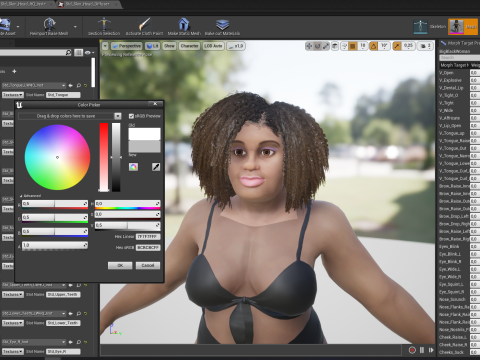Open the camera speed setting in the viewport toolbar

click(x=426, y=46)
